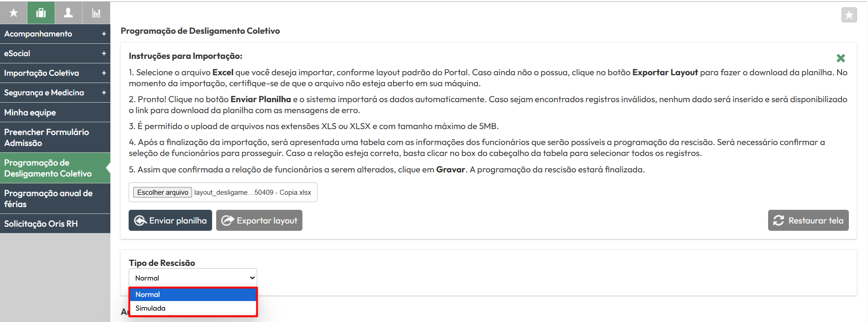Image resolution: width=868 pixels, height=322 pixels.
Task: Click the Restaurar tela refresh button
Action: 808,220
